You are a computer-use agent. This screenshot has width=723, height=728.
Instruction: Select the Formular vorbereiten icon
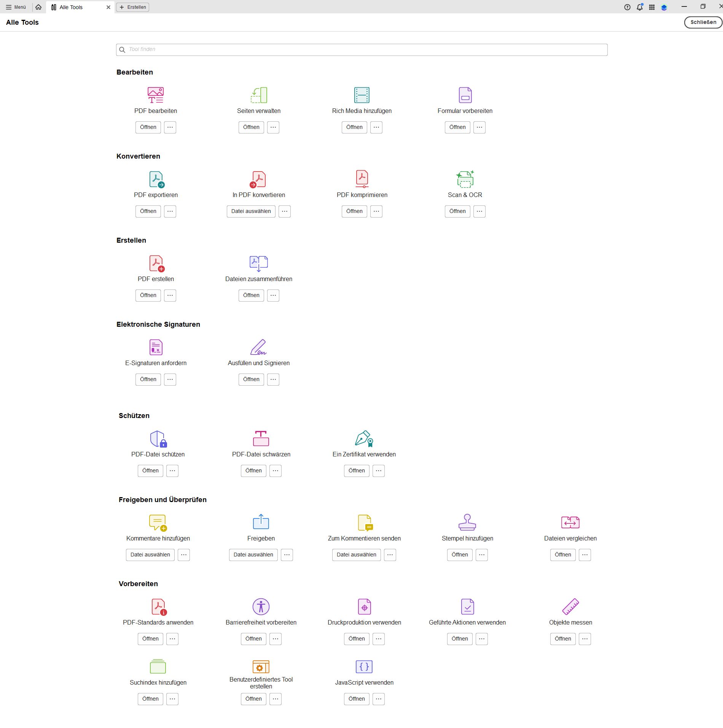pos(465,95)
